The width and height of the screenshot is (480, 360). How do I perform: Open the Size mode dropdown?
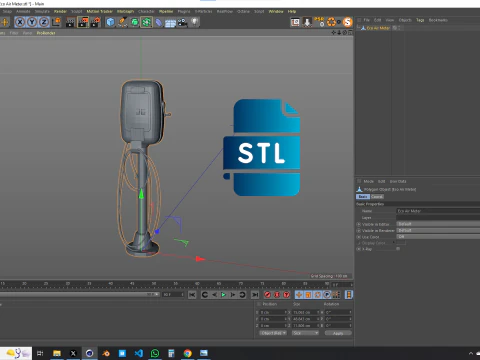coord(305,333)
